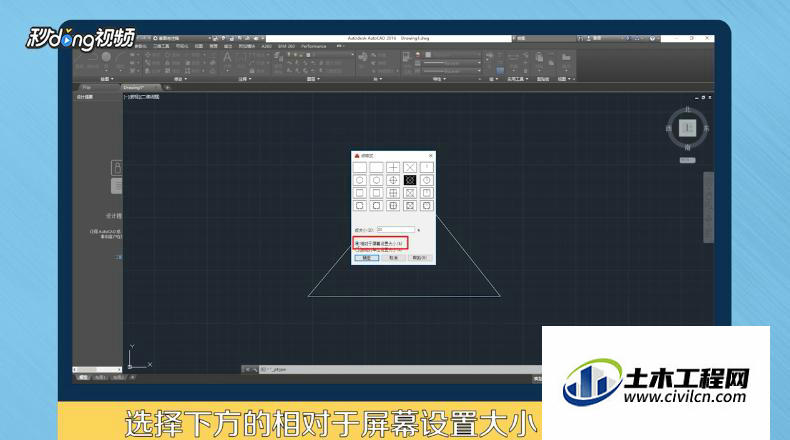This screenshot has height=440, width=790.
Task: Open the search box in title bar
Action: 545,38
